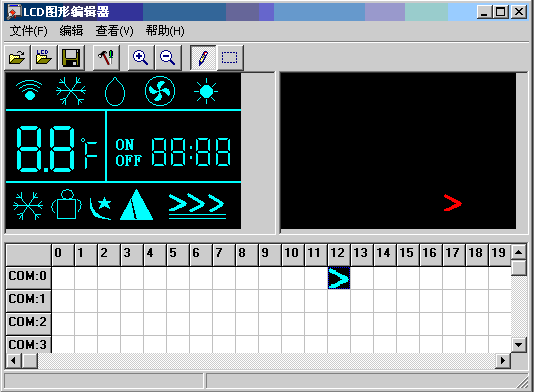Click the vertical scrollbar thumb

click(519, 268)
